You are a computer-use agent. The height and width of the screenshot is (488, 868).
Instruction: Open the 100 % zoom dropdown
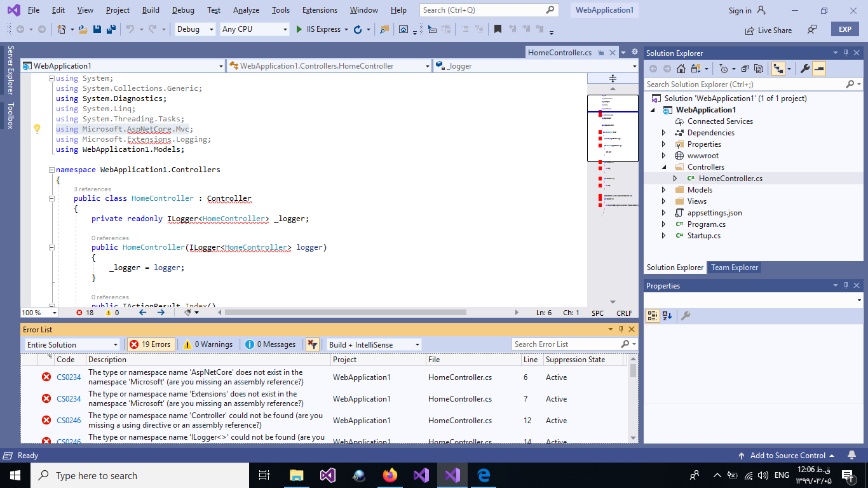[39, 313]
